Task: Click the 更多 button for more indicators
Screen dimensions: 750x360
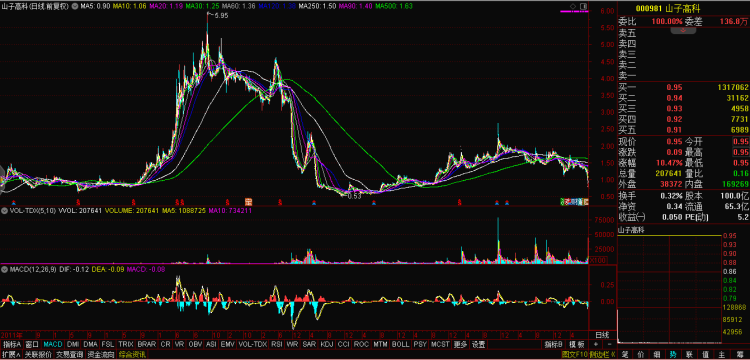Action: click(x=461, y=344)
